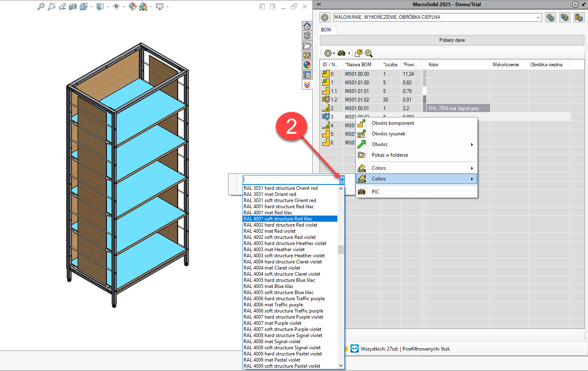
Task: Activate the Section View icon
Action: click(73, 7)
